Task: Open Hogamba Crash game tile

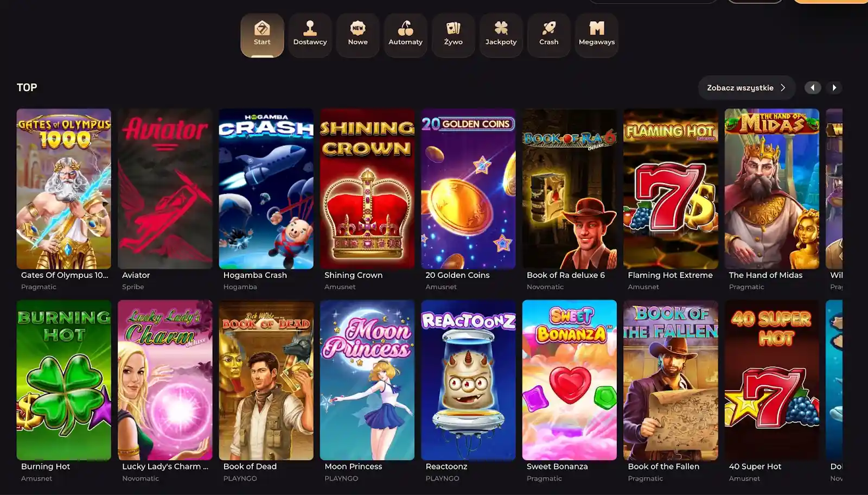Action: click(266, 189)
